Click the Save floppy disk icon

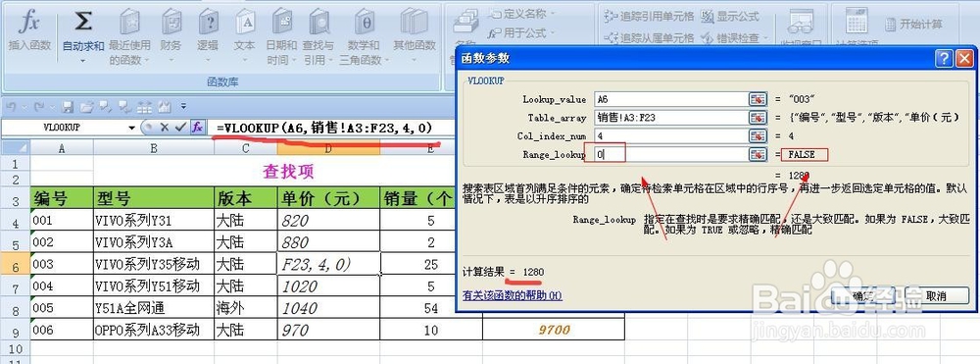pos(68,106)
